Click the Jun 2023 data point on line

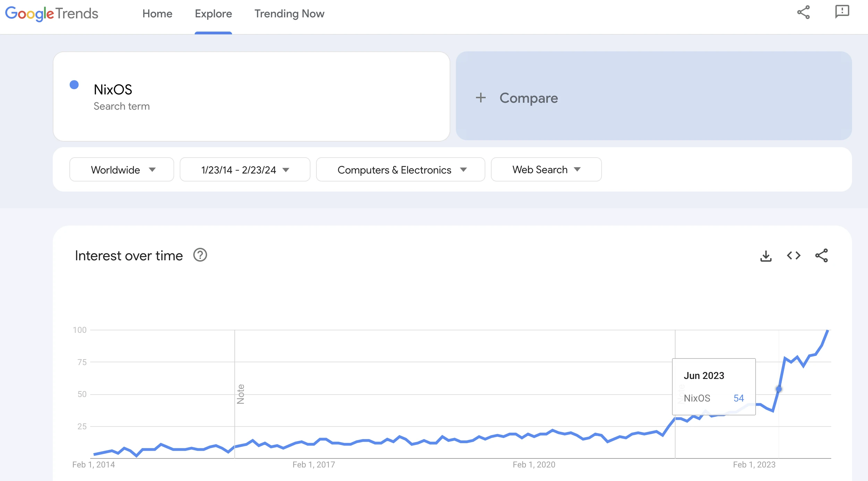(779, 389)
